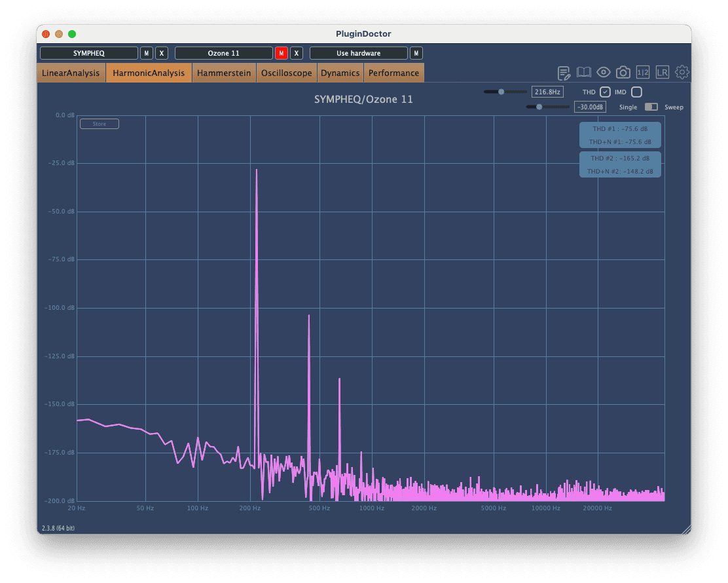Click the LR channel icon
The width and height of the screenshot is (728, 583).
[662, 72]
